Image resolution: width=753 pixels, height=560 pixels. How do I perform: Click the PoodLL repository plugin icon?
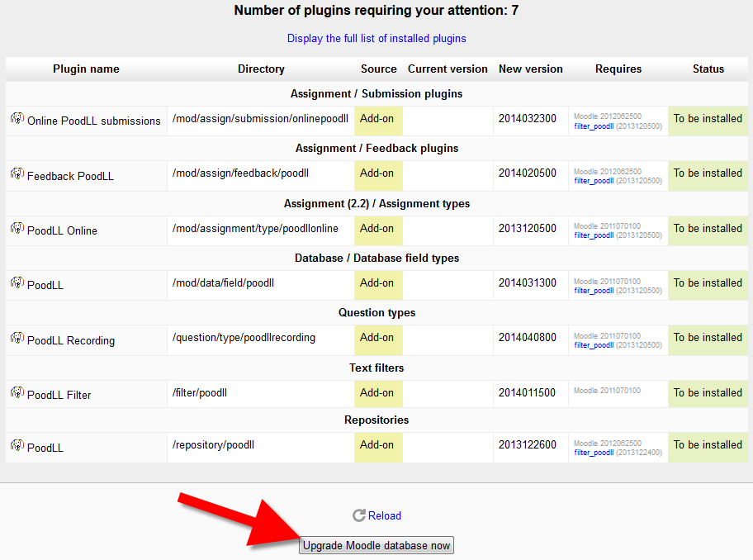click(17, 446)
